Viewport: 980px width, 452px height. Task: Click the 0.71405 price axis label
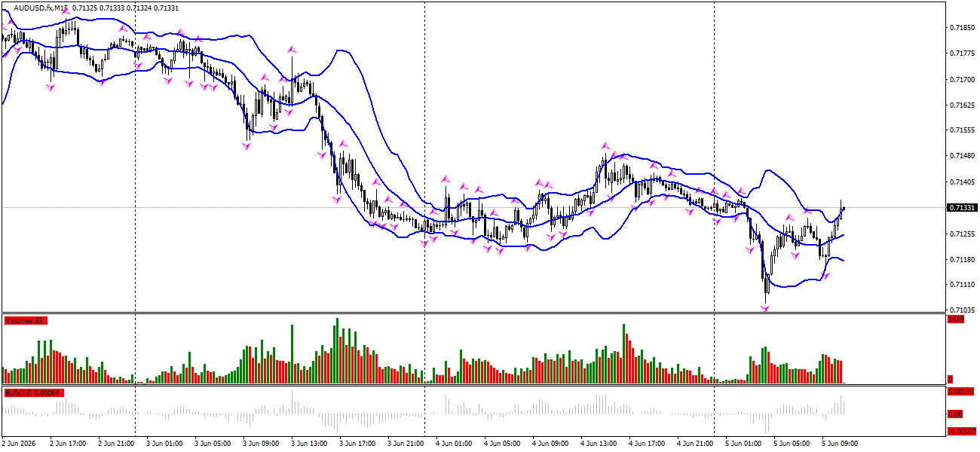tap(961, 182)
